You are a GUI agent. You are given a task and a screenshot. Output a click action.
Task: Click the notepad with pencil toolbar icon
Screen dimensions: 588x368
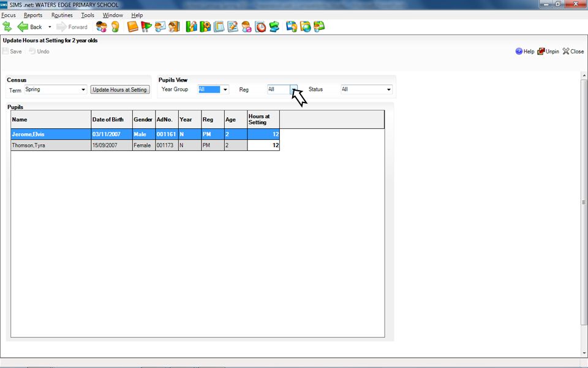point(233,26)
